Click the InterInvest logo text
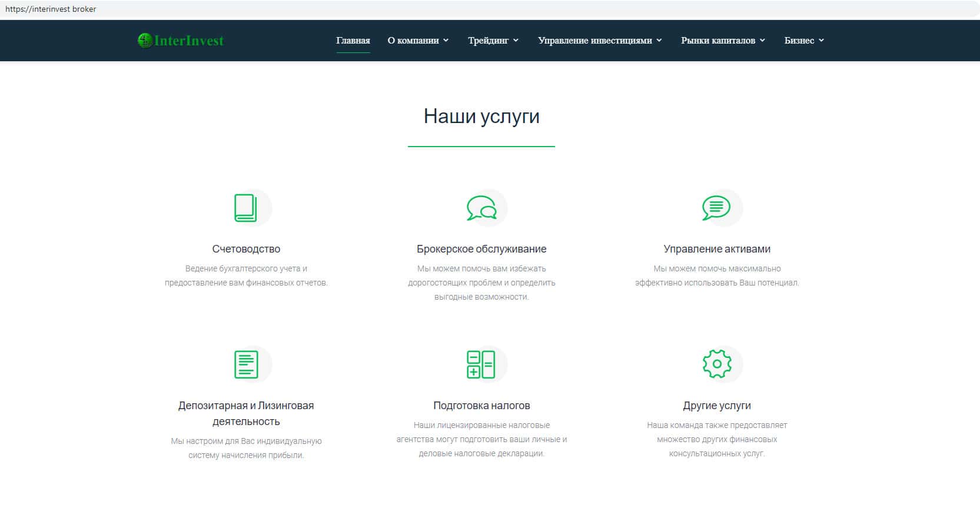Screen dimensions: 980x521 coord(188,41)
